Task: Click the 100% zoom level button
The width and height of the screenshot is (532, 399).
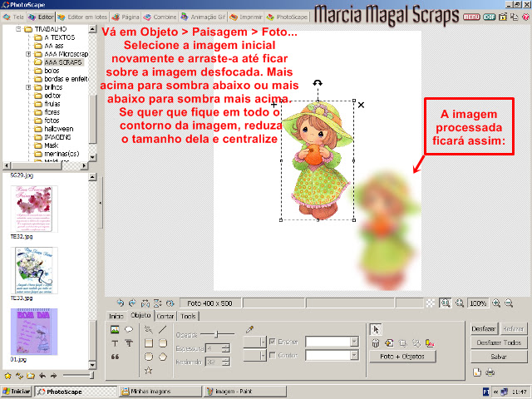Action: pyautogui.click(x=478, y=303)
